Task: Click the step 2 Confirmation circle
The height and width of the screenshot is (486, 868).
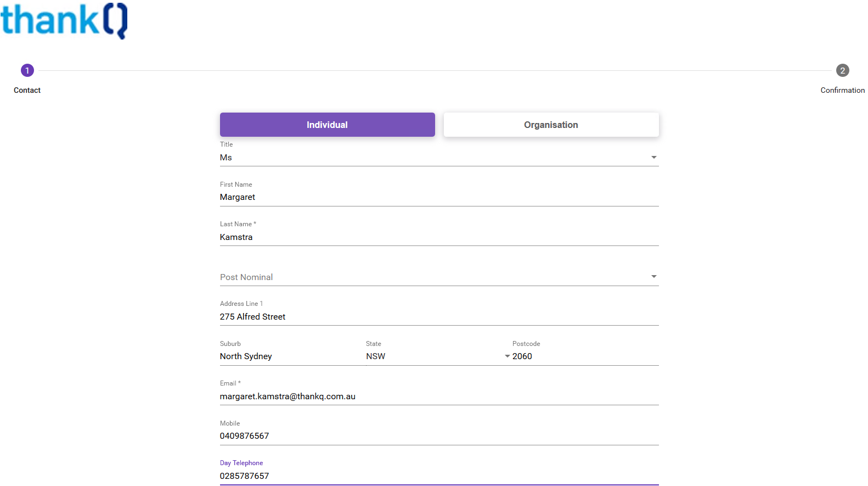Action: (842, 70)
